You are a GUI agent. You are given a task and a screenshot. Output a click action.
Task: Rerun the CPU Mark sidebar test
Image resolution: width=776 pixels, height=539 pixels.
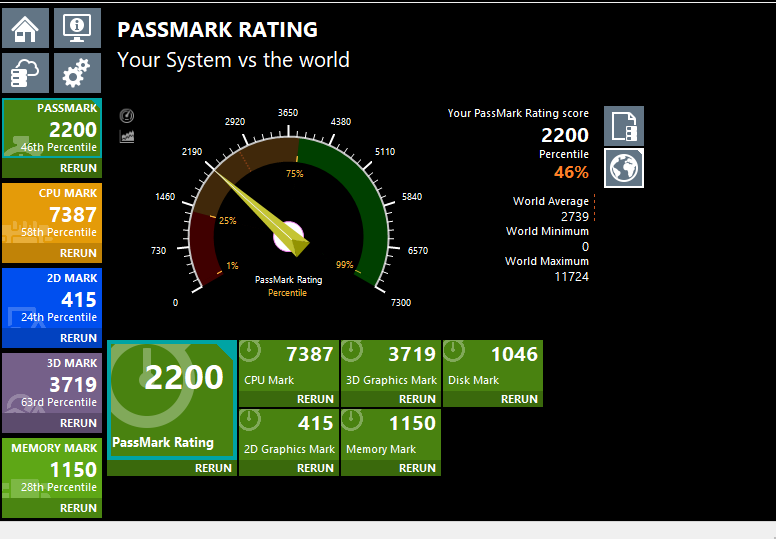(78, 253)
